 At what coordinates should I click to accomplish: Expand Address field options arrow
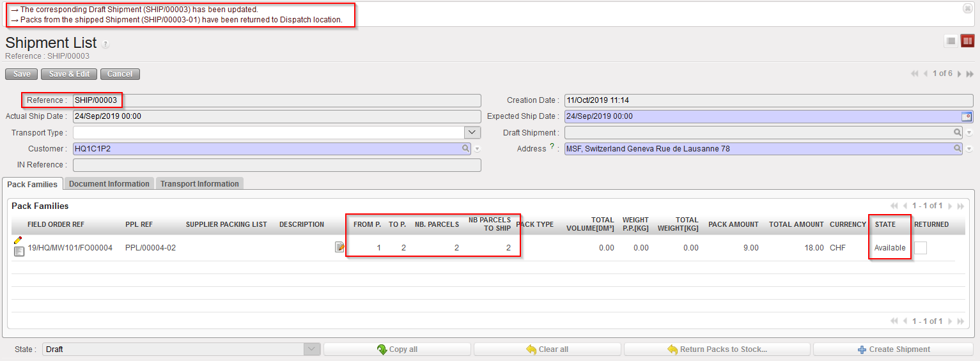click(x=969, y=149)
